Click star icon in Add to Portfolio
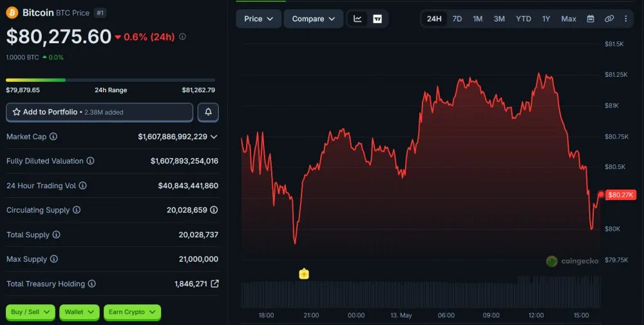The image size is (644, 325). 17,112
